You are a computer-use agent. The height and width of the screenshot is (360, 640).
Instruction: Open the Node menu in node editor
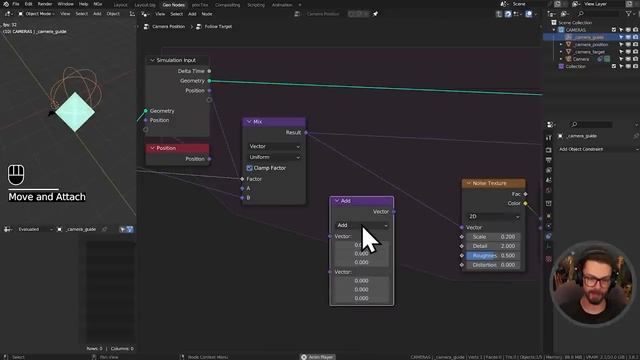coord(207,14)
